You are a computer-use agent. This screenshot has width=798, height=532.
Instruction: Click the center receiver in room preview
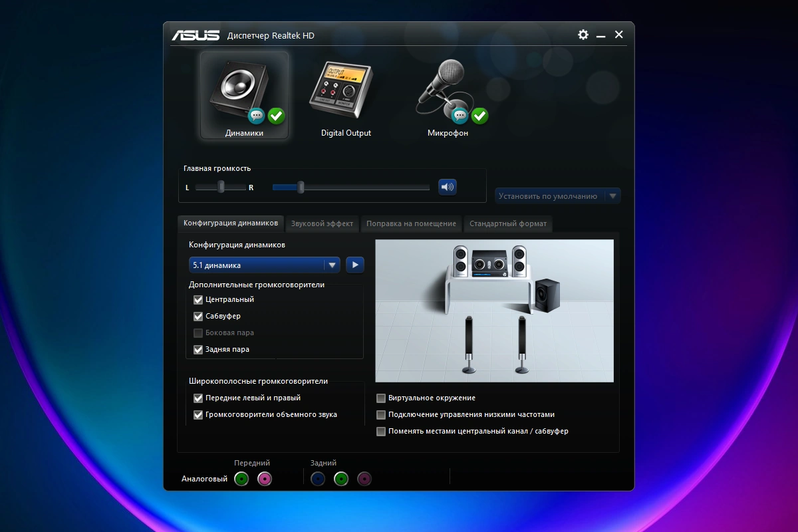click(x=489, y=263)
